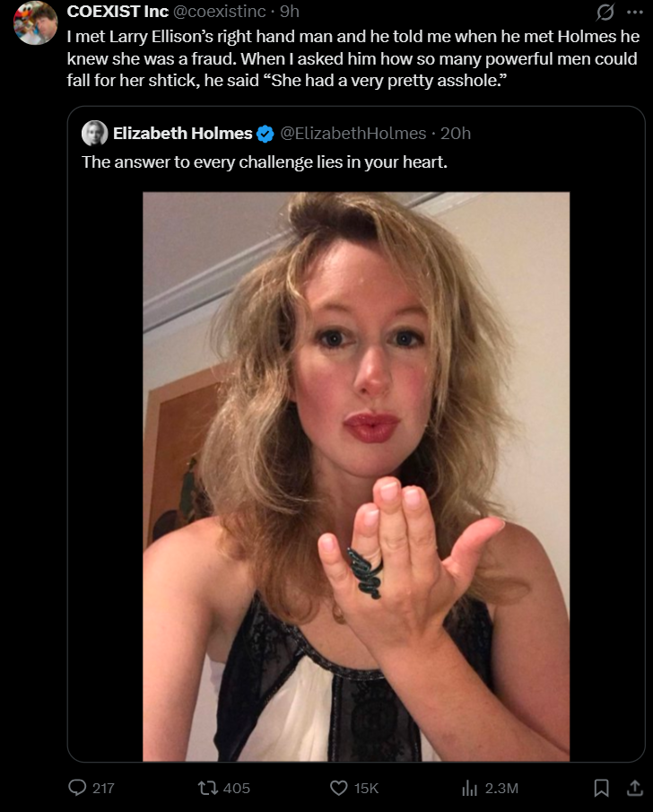653x812 pixels.
Task: View post analytics bar chart icon
Action: point(469,788)
